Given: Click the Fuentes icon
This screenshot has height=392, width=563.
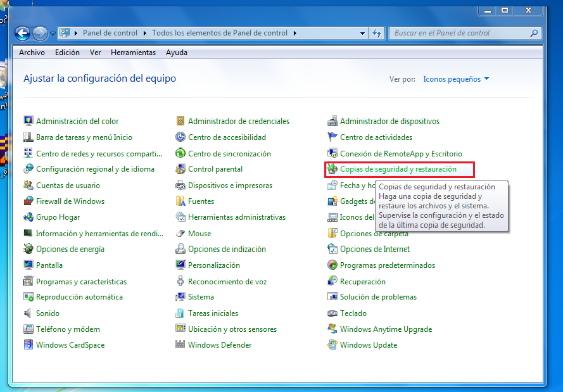Looking at the screenshot, I should pos(180,201).
